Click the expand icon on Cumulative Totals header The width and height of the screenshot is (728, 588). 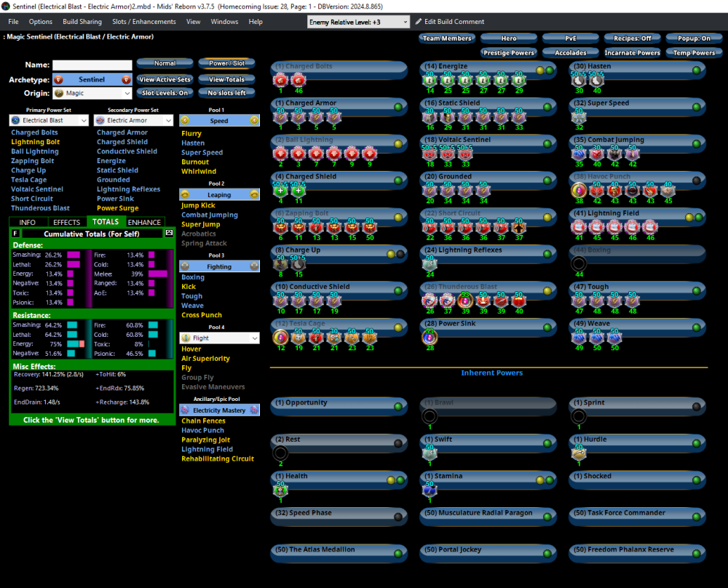(x=169, y=234)
